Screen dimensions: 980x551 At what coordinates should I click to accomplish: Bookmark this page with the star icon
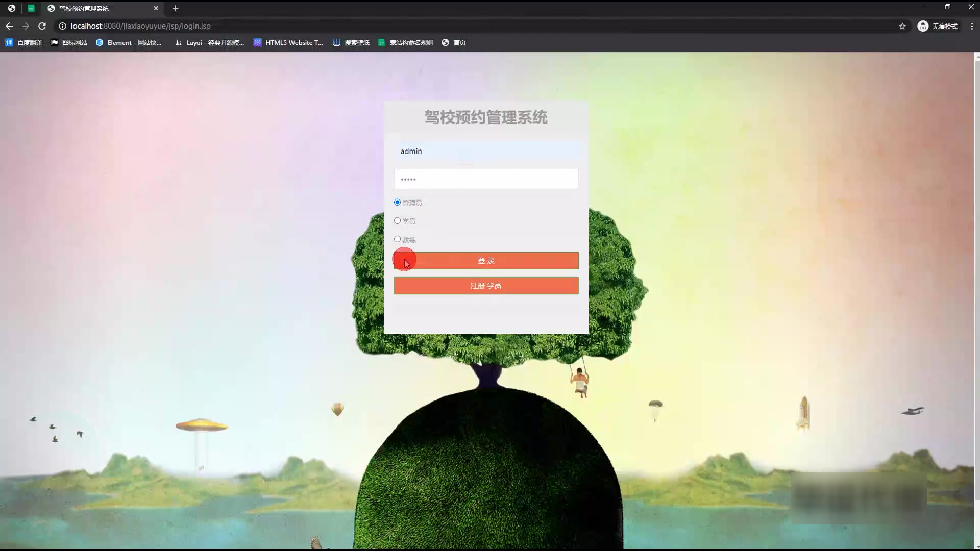point(902,26)
